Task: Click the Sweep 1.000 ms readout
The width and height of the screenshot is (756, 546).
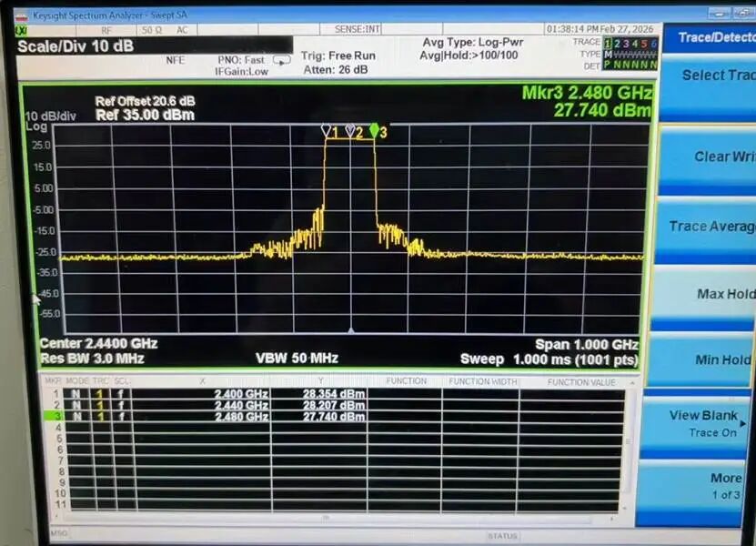Action: point(549,359)
